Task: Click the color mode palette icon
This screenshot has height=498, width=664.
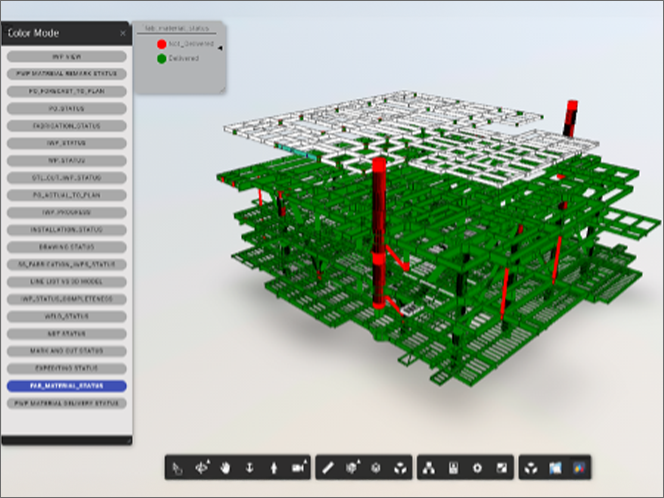Action: (579, 467)
